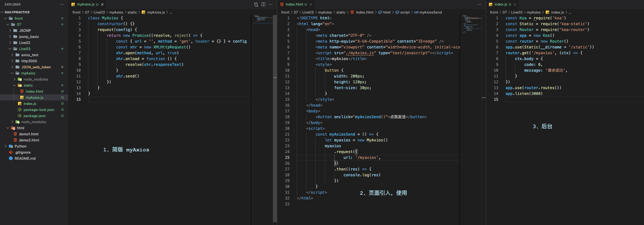The width and height of the screenshot is (644, 225).
Task: Open Explorer more actions ellipsis
Action: click(61, 4)
